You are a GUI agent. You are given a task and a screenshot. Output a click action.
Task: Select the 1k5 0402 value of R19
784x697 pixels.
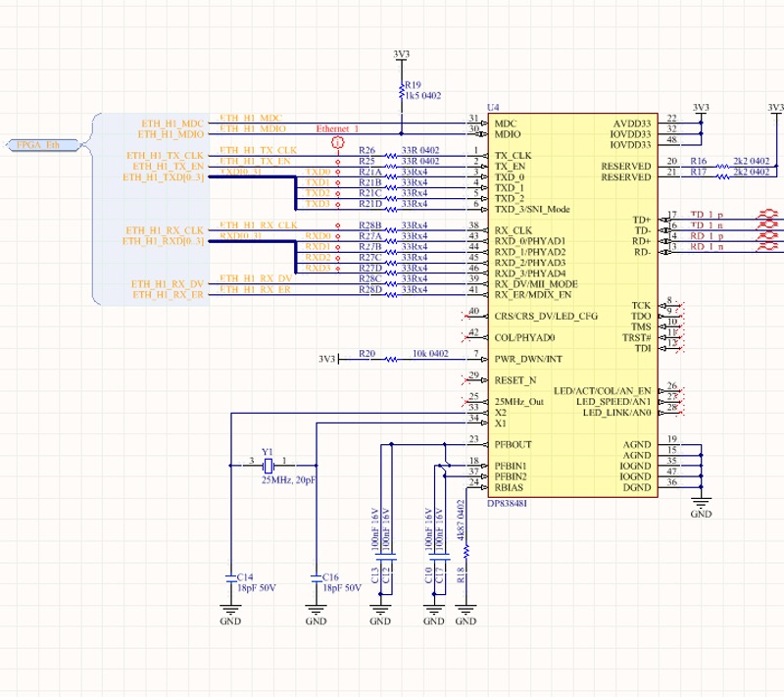coord(423,95)
